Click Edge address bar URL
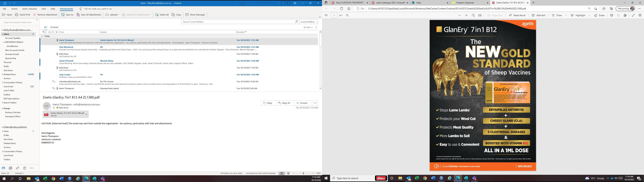 coord(447,9)
